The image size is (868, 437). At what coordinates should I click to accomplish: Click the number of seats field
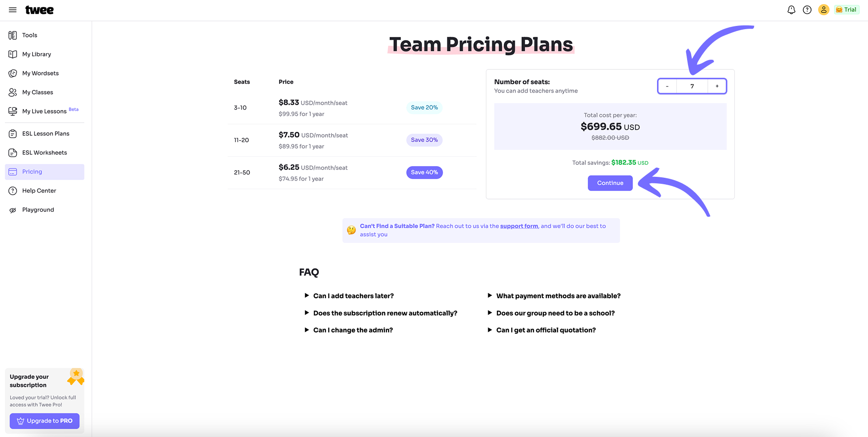[x=692, y=86]
